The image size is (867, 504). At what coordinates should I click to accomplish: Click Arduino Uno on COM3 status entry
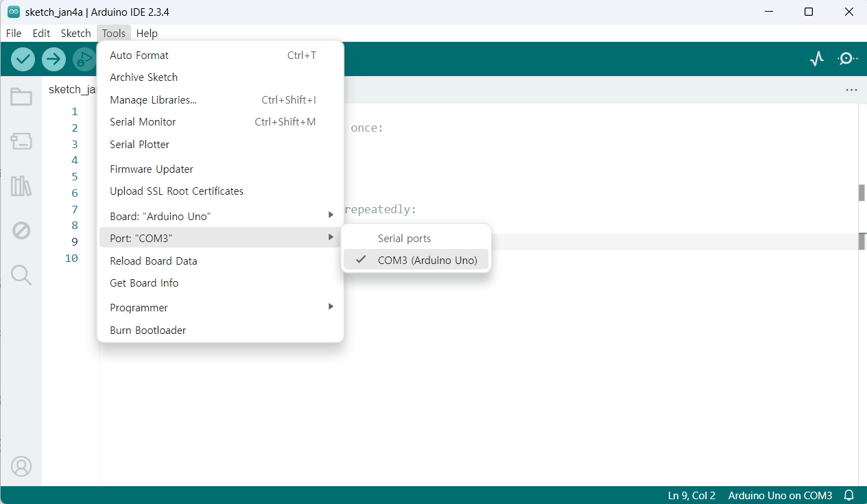click(780, 495)
